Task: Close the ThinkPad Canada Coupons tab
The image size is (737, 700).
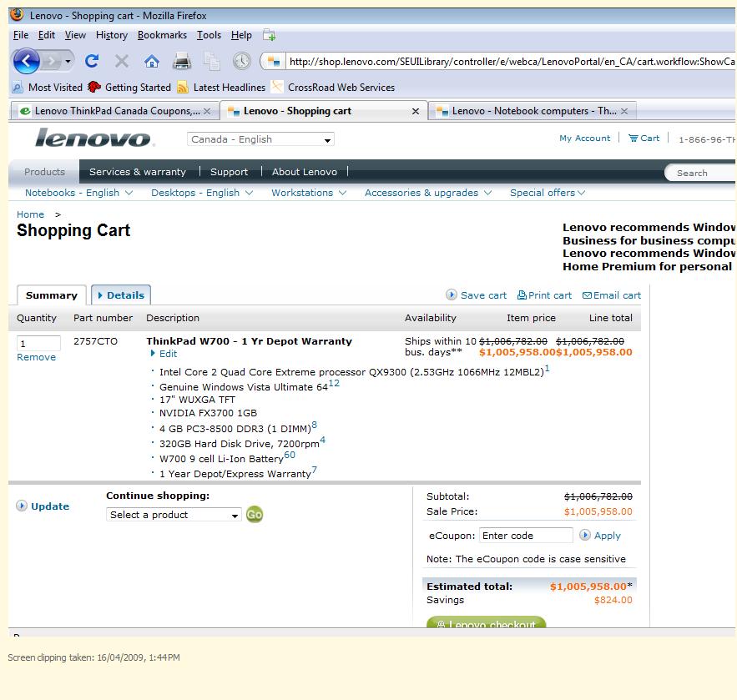Action: click(207, 111)
